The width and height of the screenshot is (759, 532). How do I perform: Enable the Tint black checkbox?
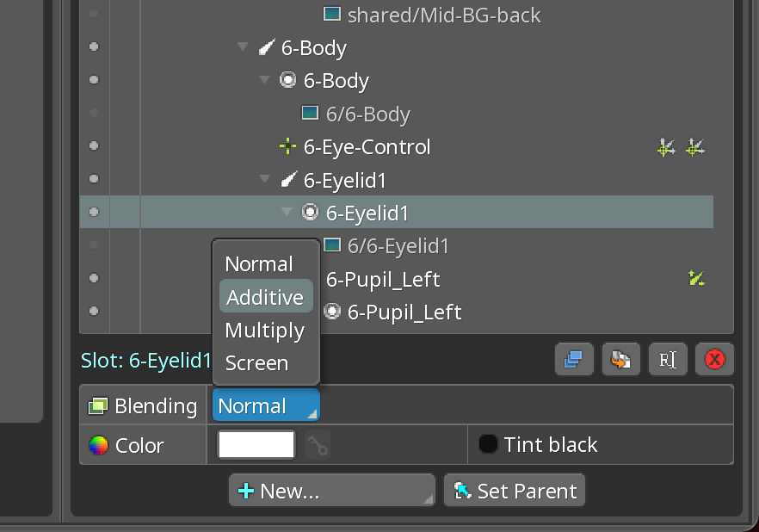488,444
